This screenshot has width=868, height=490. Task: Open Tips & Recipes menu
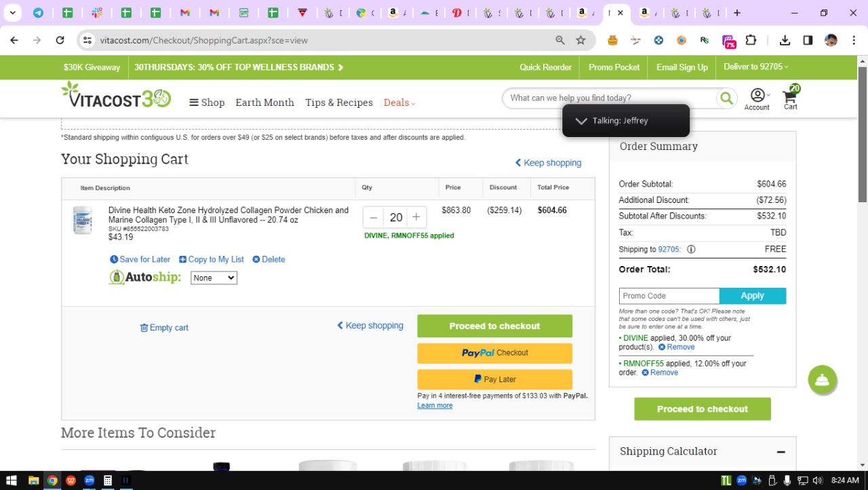click(339, 102)
